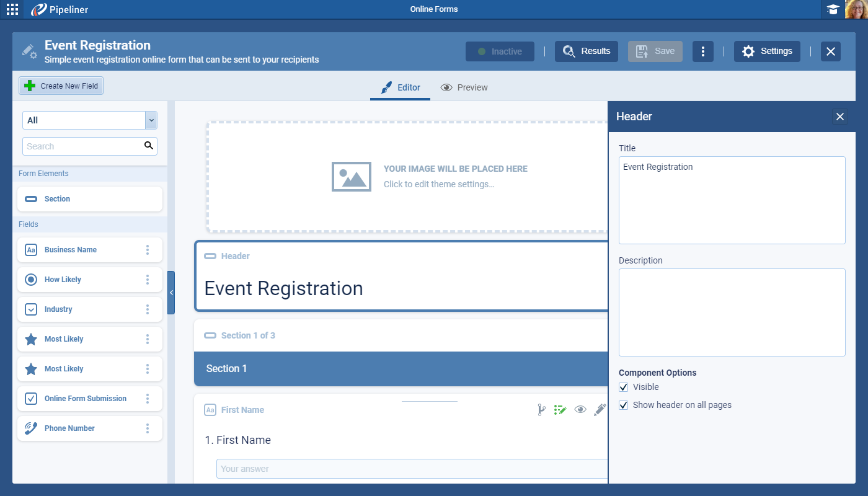
Task: Click the search magnifier icon in sidebar
Action: (x=148, y=146)
